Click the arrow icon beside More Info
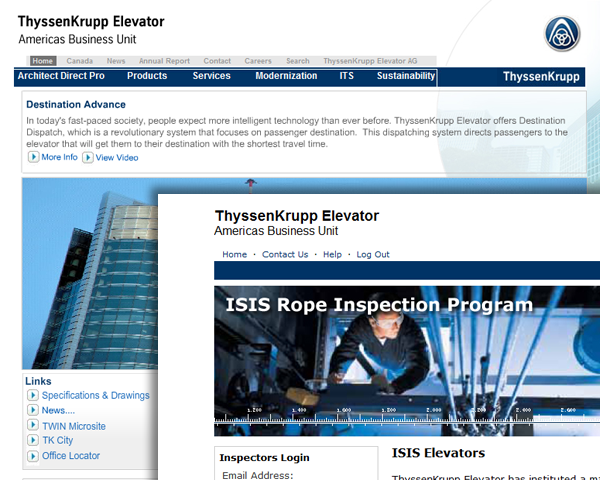The image size is (600, 480). 33,157
